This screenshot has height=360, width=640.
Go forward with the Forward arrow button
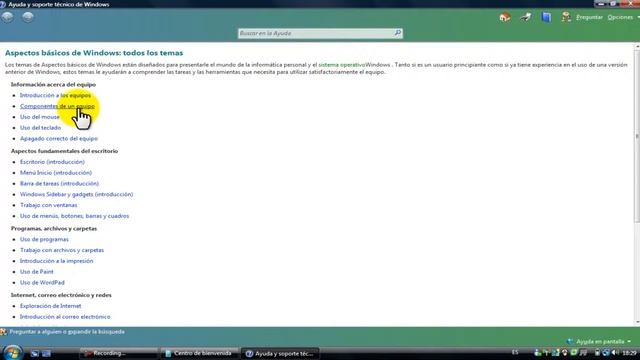click(x=28, y=17)
